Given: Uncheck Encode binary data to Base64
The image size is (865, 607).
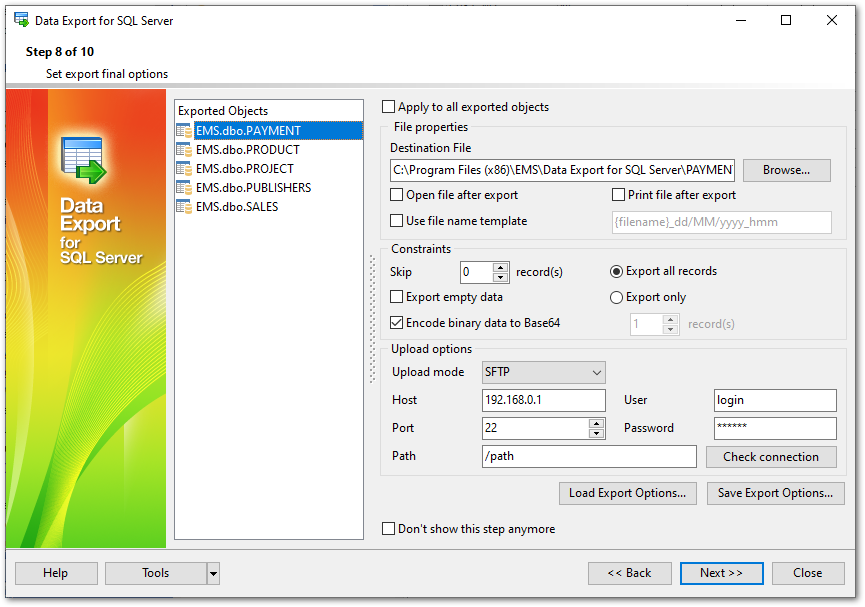Looking at the screenshot, I should pos(397,323).
